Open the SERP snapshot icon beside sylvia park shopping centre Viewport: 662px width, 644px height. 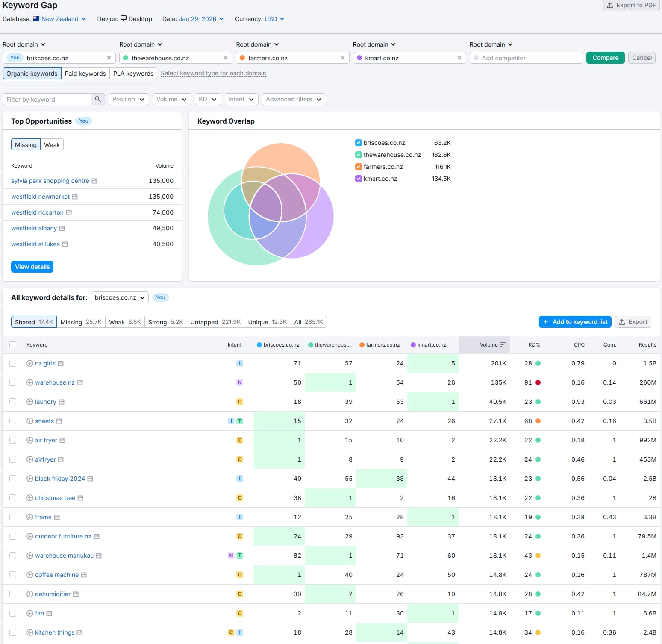click(94, 181)
